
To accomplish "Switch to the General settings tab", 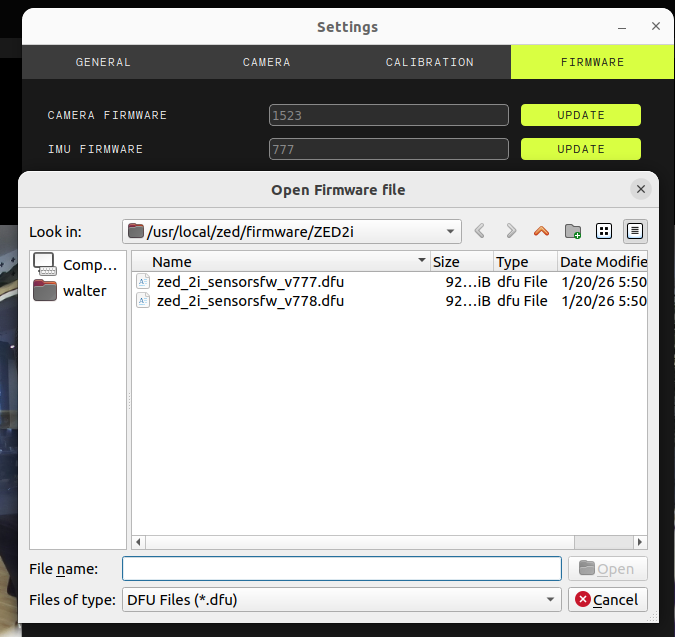I will [x=103, y=62].
